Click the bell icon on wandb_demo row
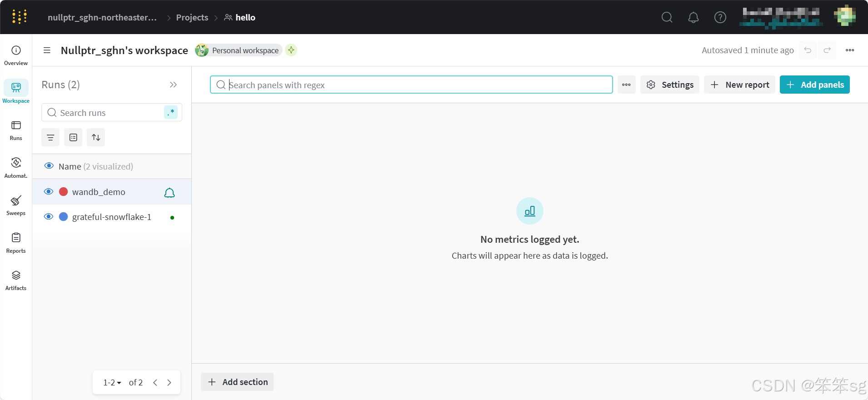Viewport: 868px width, 400px height. (x=170, y=193)
